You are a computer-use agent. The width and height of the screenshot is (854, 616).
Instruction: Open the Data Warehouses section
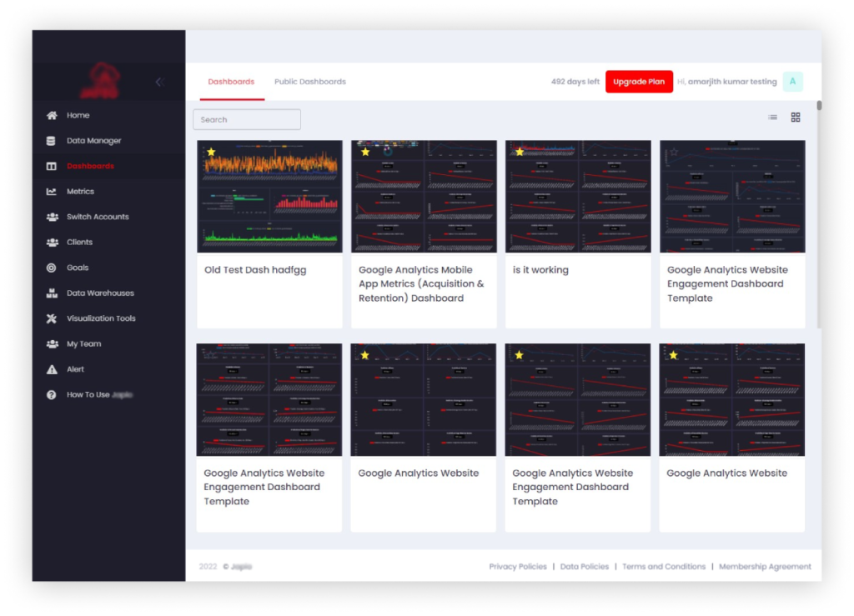(52, 293)
